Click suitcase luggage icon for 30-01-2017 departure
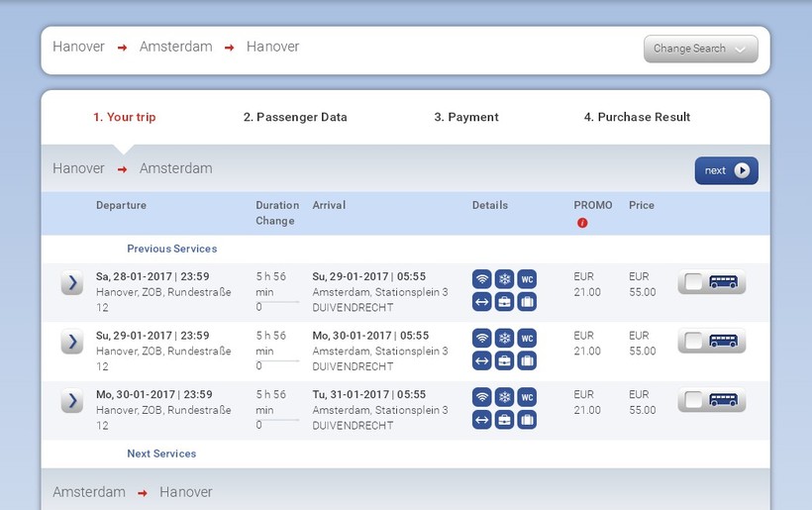Image resolution: width=812 pixels, height=510 pixels. point(527,420)
